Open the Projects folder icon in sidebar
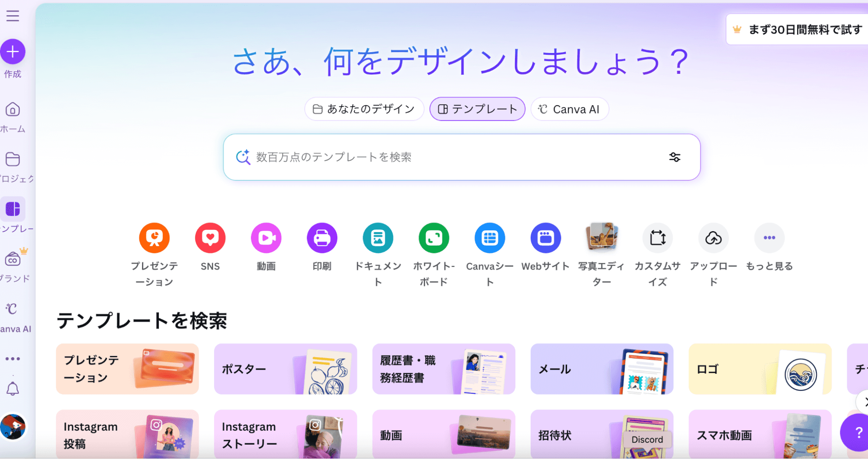Viewport: 868px width, 459px height. click(x=13, y=160)
